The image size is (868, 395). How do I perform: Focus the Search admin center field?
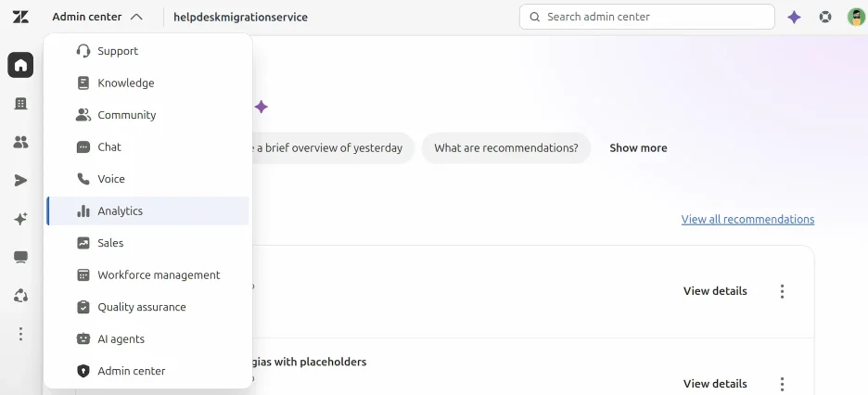pos(646,17)
